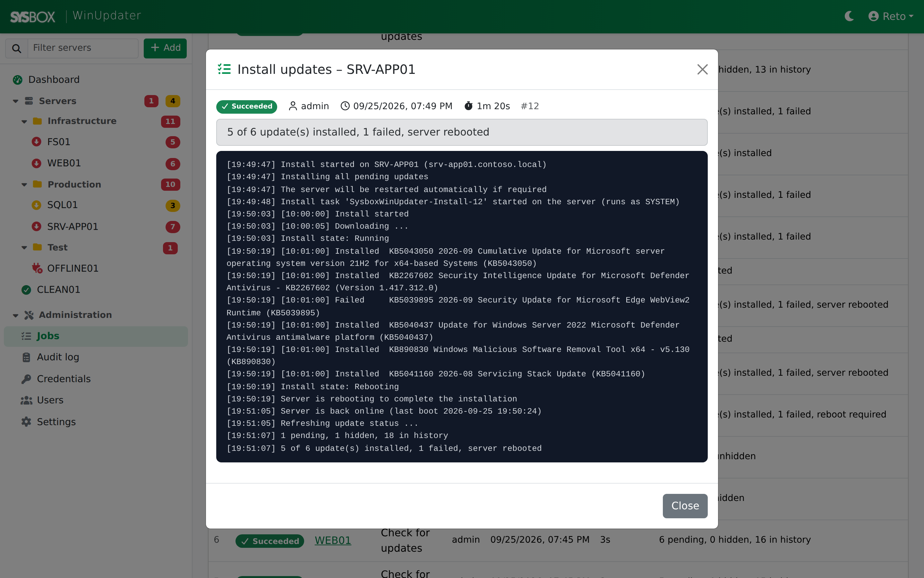Click the SRV-APP01 red status icon
Viewport: 924px width, 578px height.
(37, 227)
